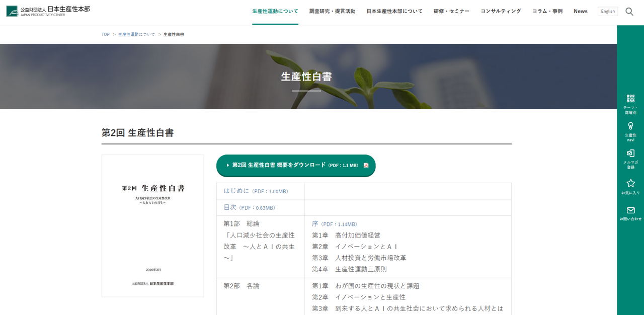This screenshot has height=315, width=644.
Task: Open the 日本生産性本部について menu
Action: coord(394,11)
